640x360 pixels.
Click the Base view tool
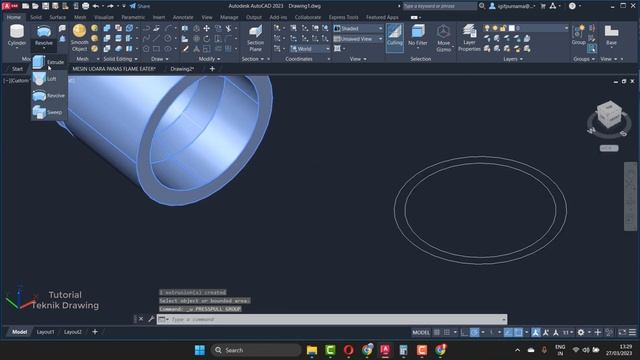click(611, 35)
